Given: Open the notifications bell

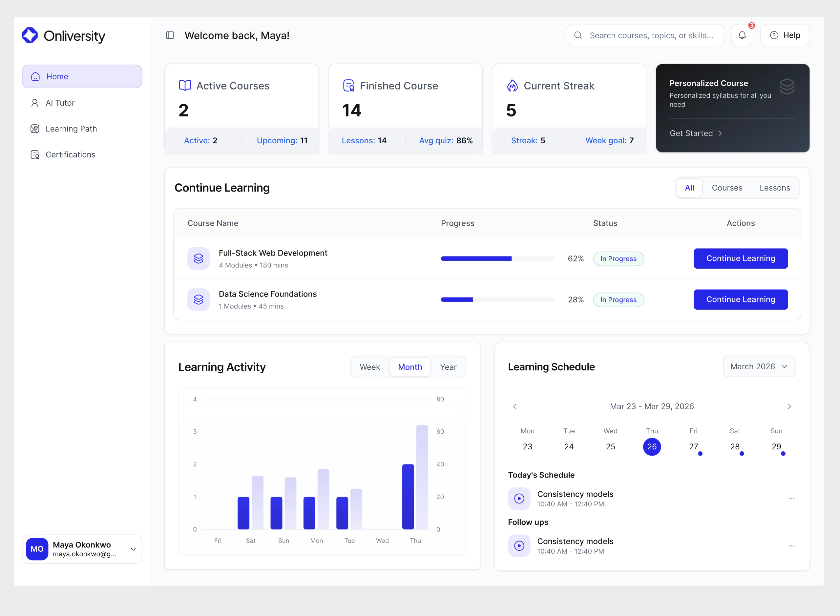Looking at the screenshot, I should [742, 35].
